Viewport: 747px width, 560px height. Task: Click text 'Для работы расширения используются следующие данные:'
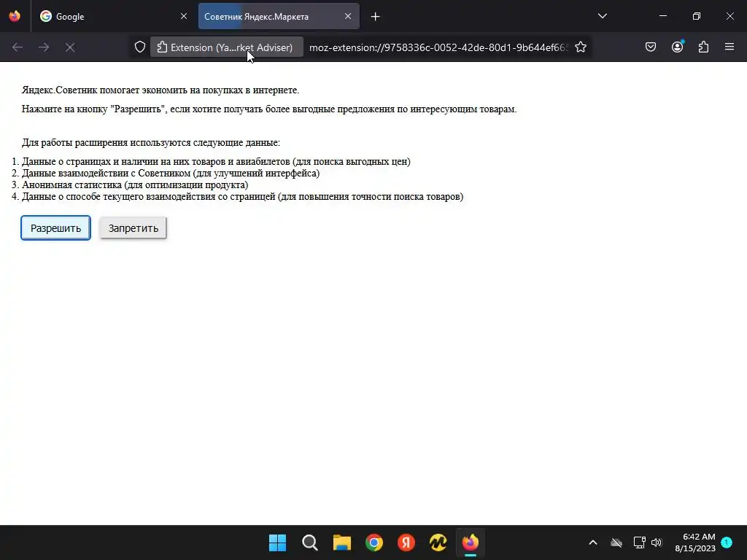pos(151,142)
